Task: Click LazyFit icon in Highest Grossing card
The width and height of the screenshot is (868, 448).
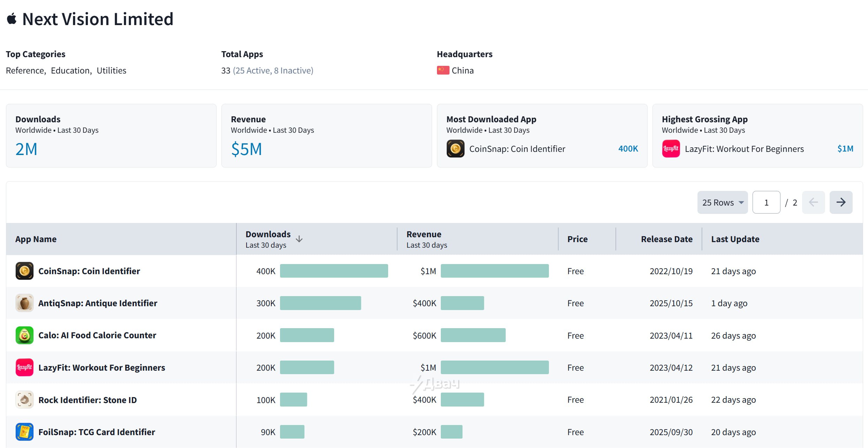Action: point(671,149)
